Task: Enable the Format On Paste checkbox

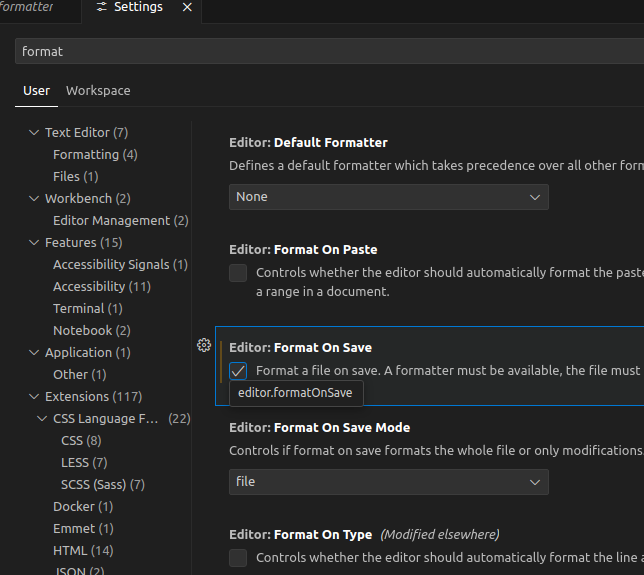Action: [x=238, y=273]
